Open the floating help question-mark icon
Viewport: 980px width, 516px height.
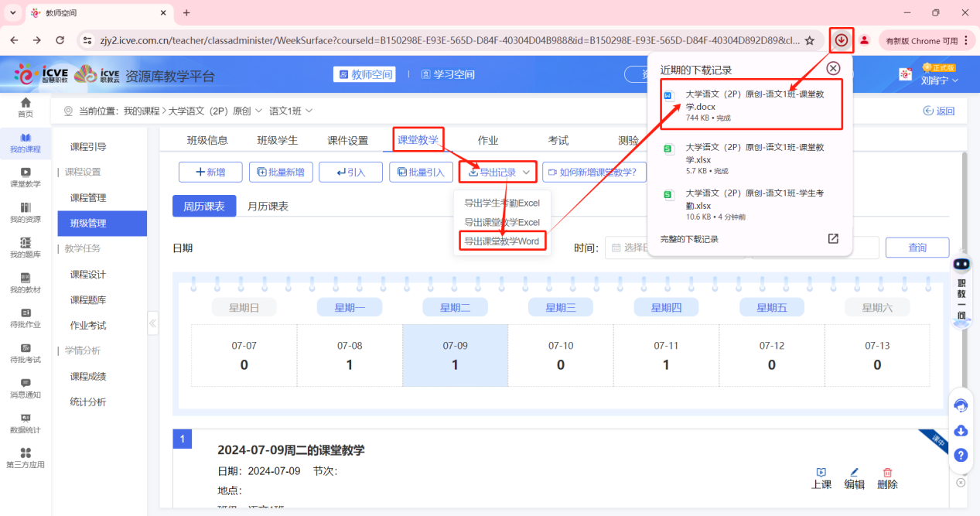[961, 455]
